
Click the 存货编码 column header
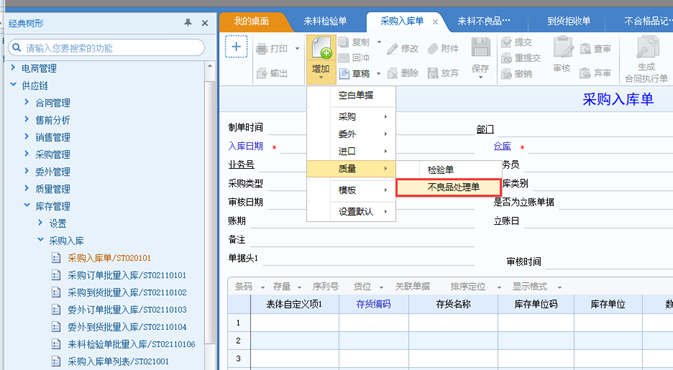(373, 304)
